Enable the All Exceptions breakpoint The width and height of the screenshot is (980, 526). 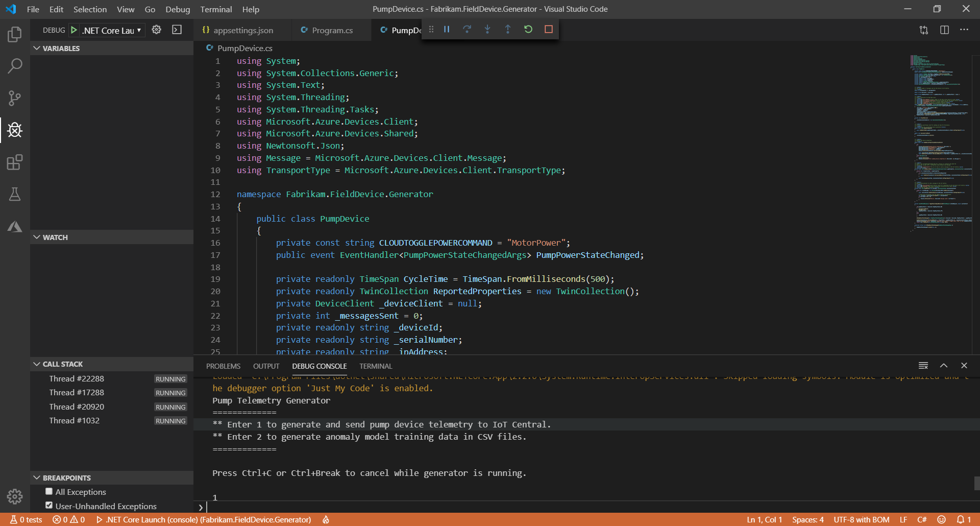pyautogui.click(x=49, y=491)
